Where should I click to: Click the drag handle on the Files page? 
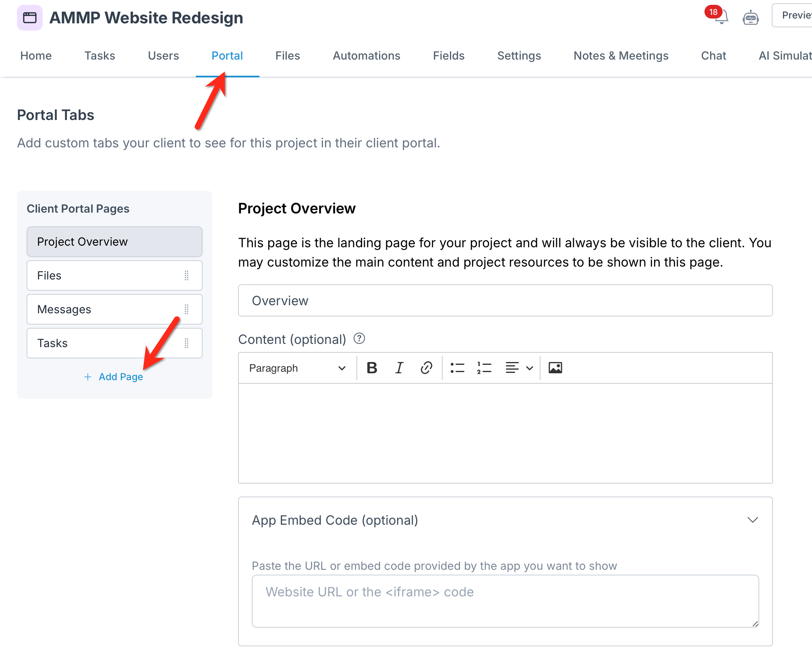(x=186, y=275)
